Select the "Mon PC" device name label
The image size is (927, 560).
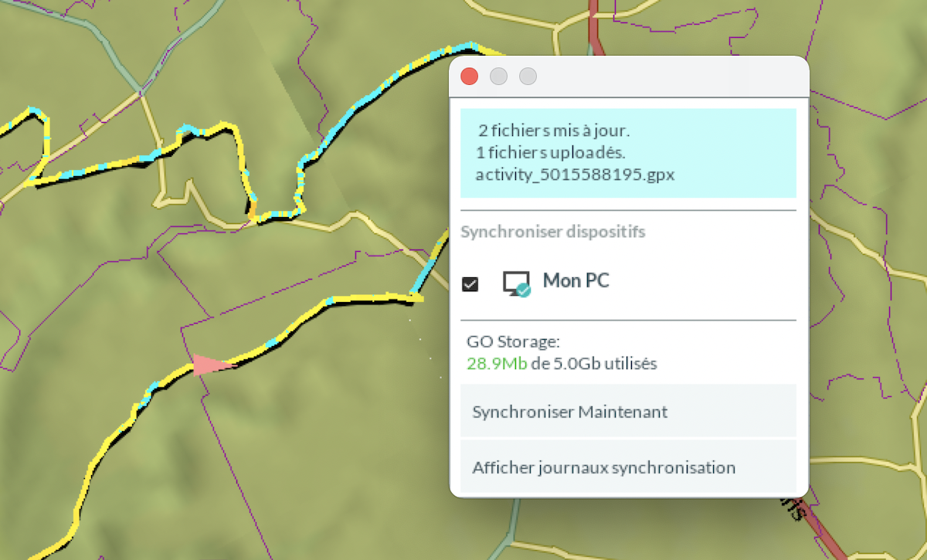(x=576, y=280)
